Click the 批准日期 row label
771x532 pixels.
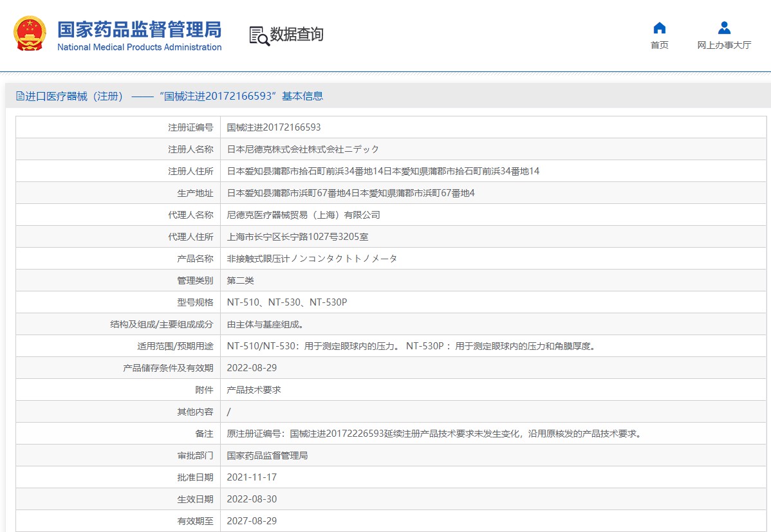click(195, 477)
